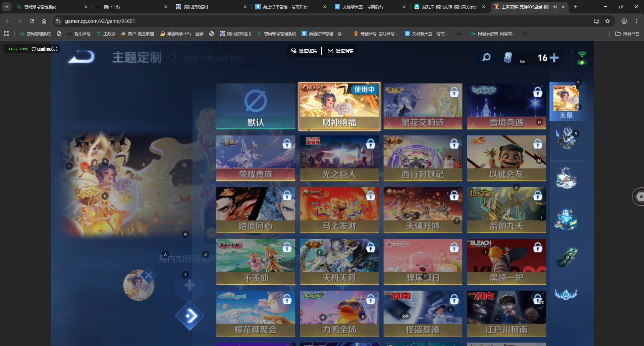
Task: Switch to the 交易聊天室 browser tab
Action: [370, 7]
